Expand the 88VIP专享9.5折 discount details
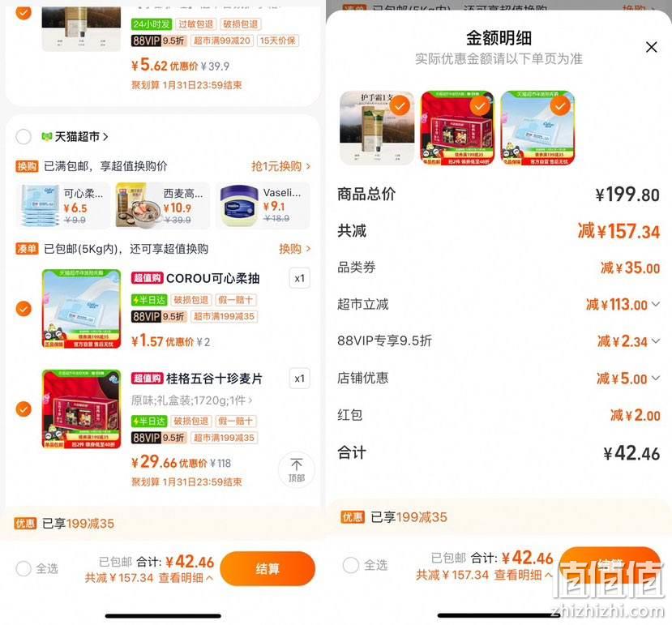The height and width of the screenshot is (625, 672). [628, 341]
